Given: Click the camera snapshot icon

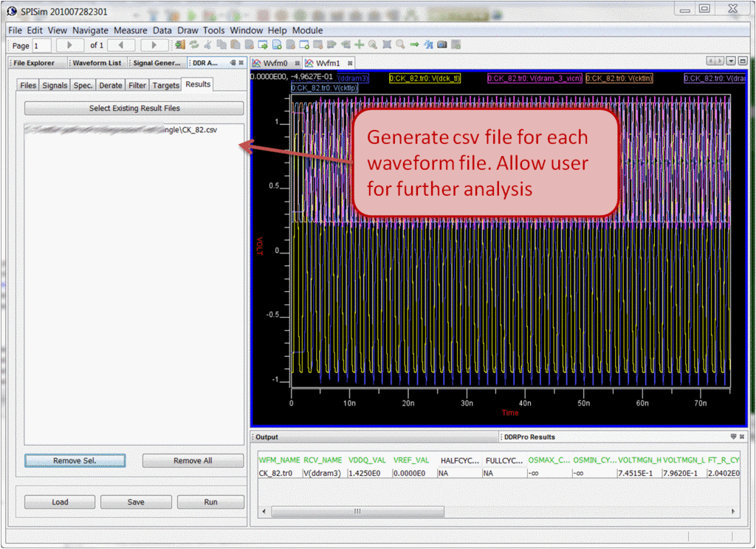Looking at the screenshot, I should (x=442, y=45).
